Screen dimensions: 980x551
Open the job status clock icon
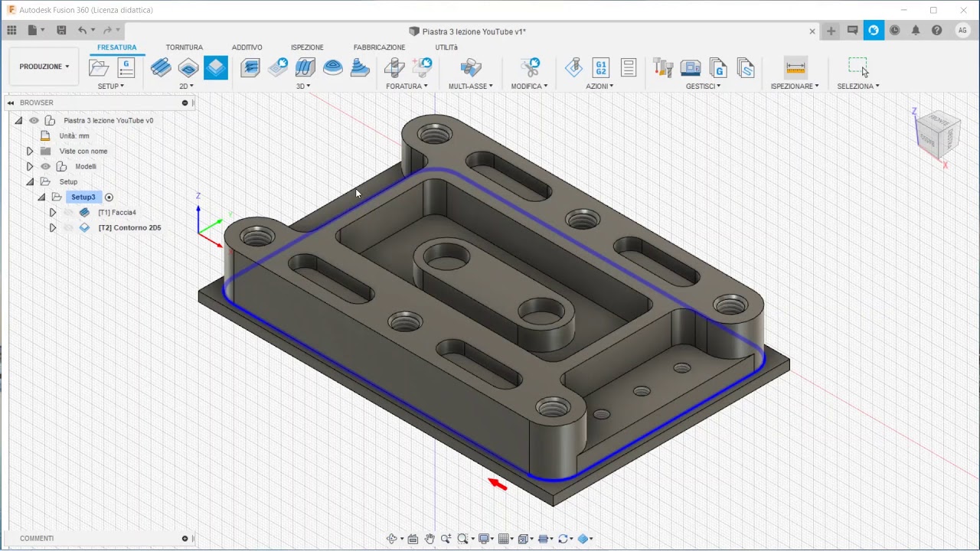pos(894,31)
